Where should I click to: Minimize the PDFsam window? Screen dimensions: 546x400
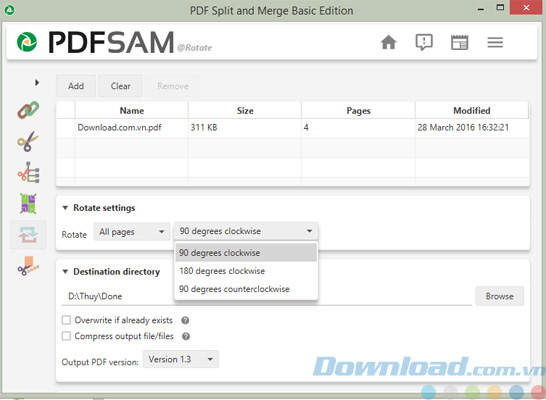481,8
